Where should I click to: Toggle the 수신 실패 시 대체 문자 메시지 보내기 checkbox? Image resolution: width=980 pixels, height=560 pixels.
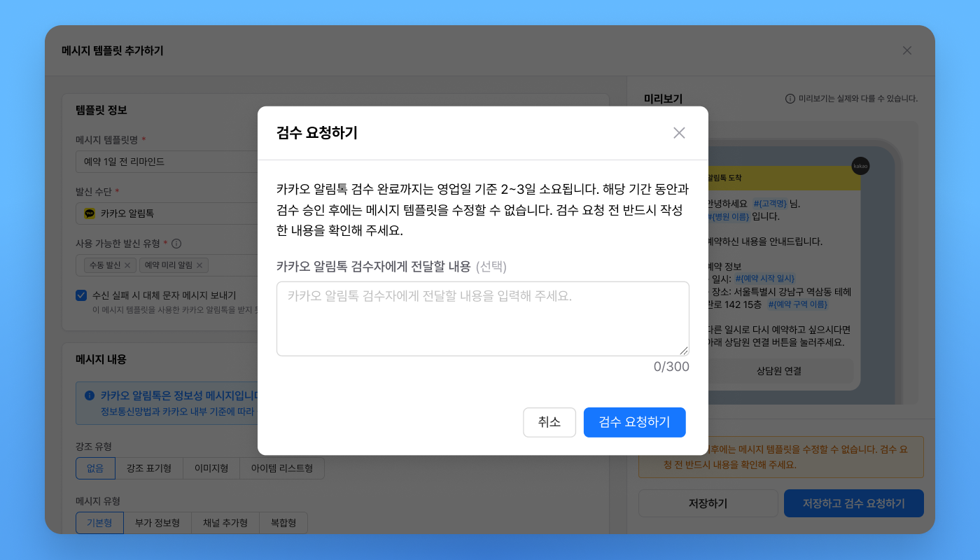click(x=81, y=295)
